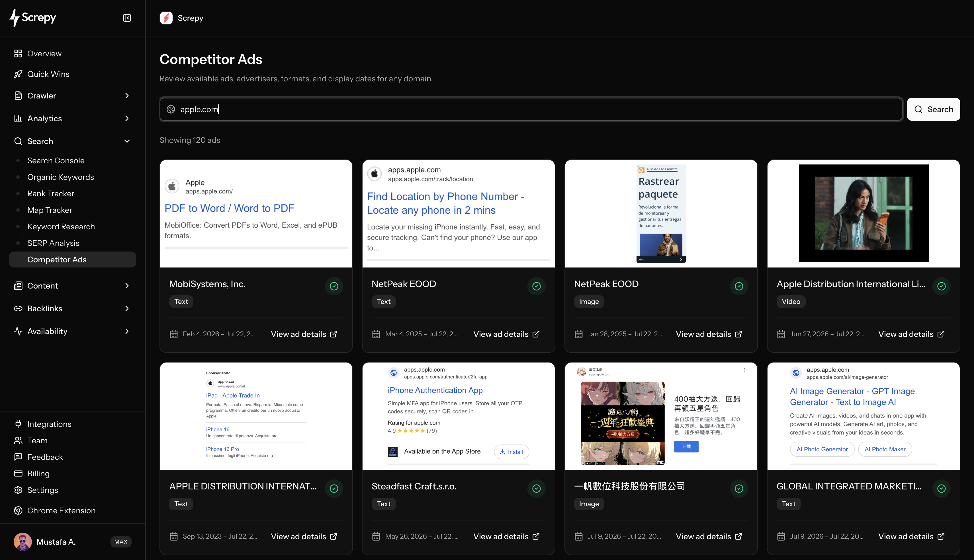This screenshot has width=974, height=560.
Task: Open the Team page
Action: pyautogui.click(x=37, y=440)
